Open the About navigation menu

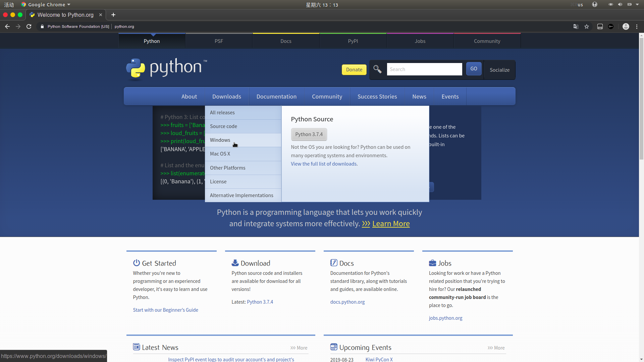coord(189,97)
